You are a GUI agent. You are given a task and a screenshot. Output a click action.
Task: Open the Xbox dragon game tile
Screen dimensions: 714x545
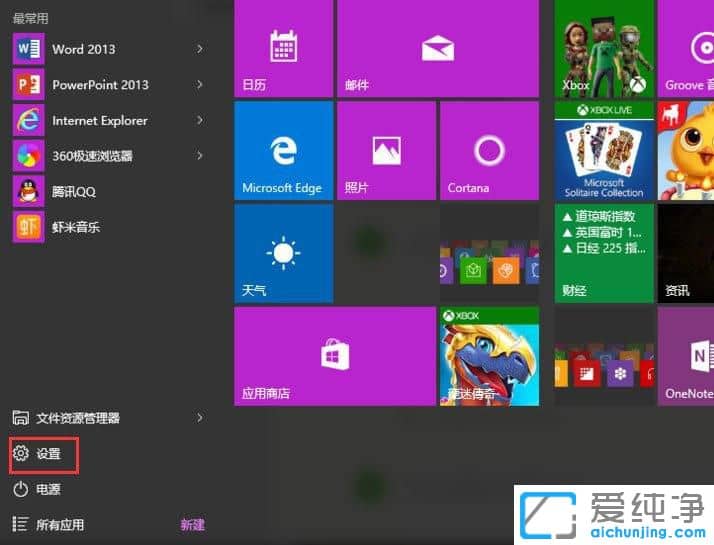(x=489, y=356)
